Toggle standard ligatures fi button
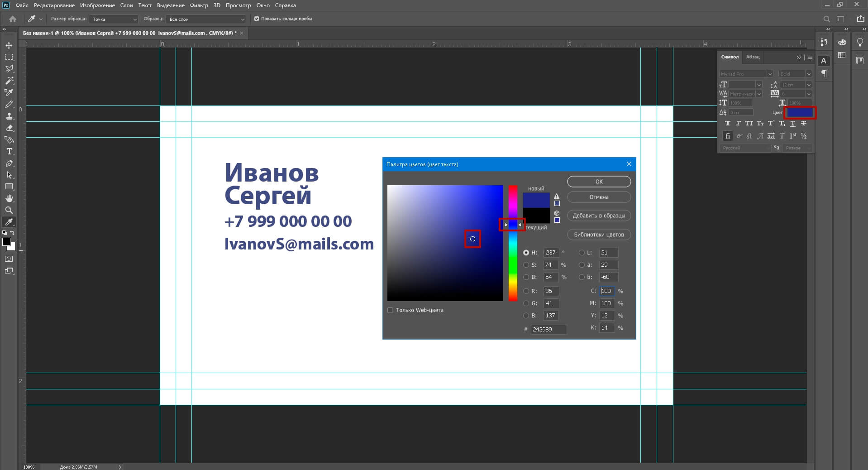Viewport: 868px width, 470px height. pyautogui.click(x=728, y=136)
